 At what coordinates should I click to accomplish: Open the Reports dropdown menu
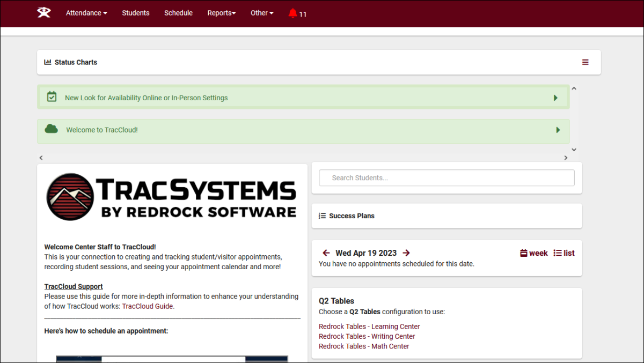(221, 13)
